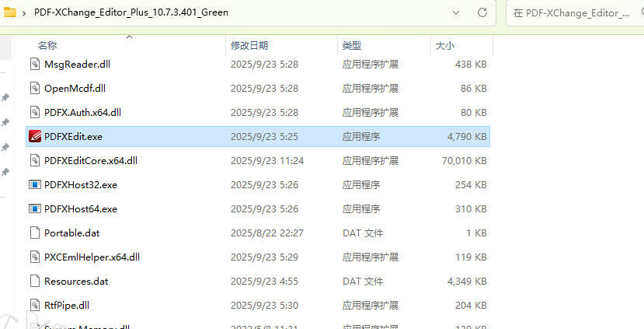Image resolution: width=644 pixels, height=329 pixels.
Task: Expand the breadcrumb chevron before folder name
Action: [x=25, y=12]
